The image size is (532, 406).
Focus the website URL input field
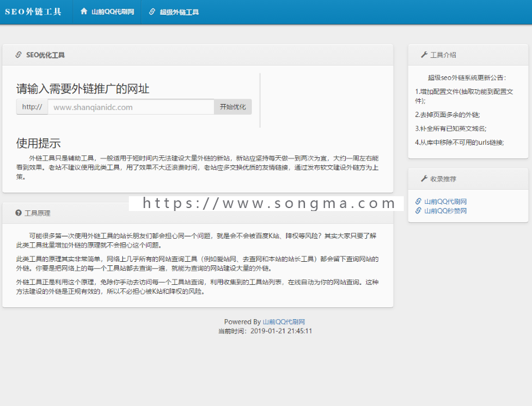point(131,107)
